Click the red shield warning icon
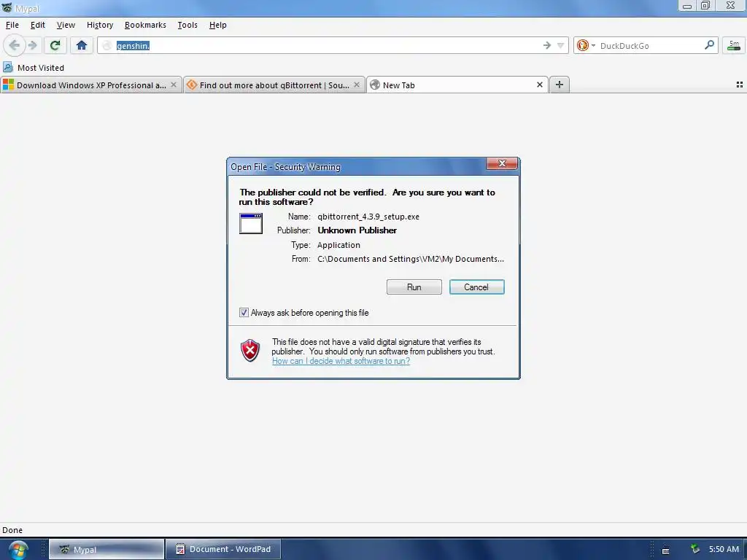Viewport: 747px width, 560px height. (x=250, y=351)
